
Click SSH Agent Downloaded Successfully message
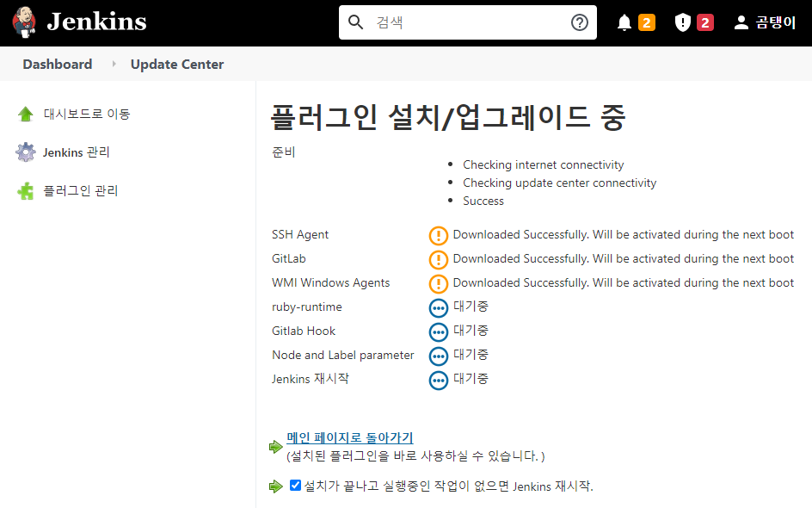(x=623, y=234)
